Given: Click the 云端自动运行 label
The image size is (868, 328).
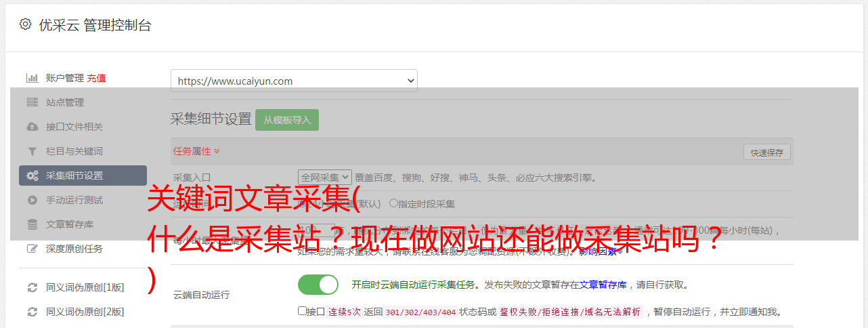Looking at the screenshot, I should pyautogui.click(x=202, y=295).
